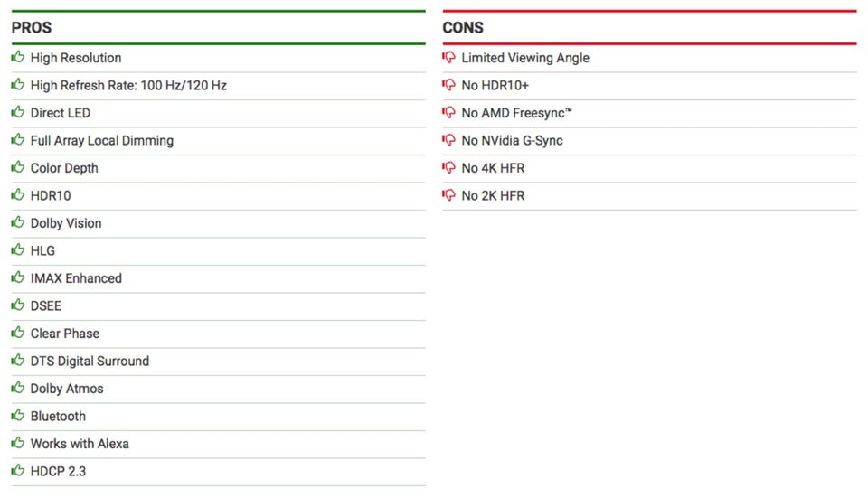The width and height of the screenshot is (868, 498).
Task: Click the thumbs-down icon beside No NVidia G-Sync
Action: 449,140
